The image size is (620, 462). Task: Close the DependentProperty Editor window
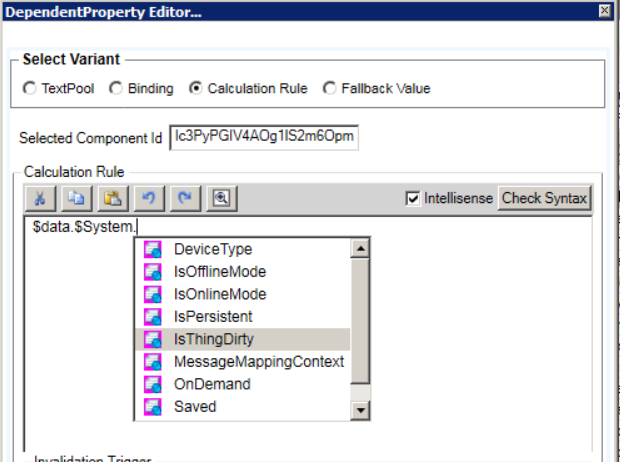click(x=605, y=11)
